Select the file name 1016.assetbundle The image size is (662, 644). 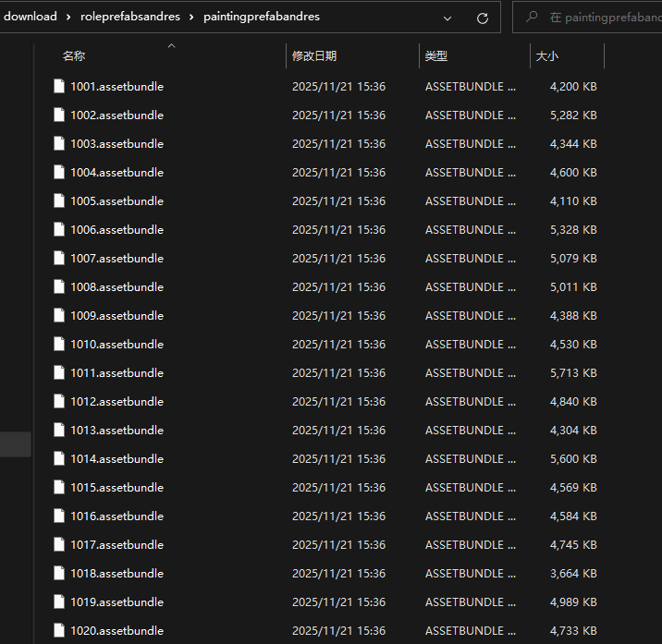[x=116, y=516]
